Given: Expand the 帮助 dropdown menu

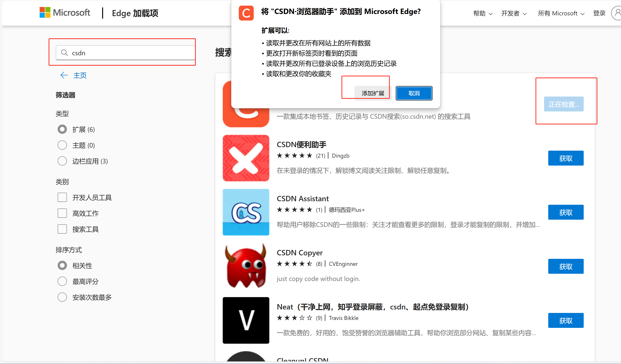Looking at the screenshot, I should (482, 13).
